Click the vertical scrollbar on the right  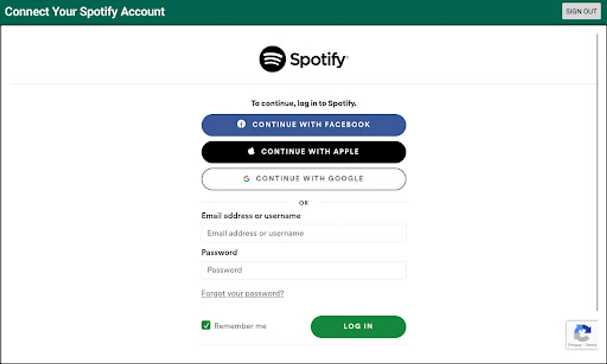597,170
